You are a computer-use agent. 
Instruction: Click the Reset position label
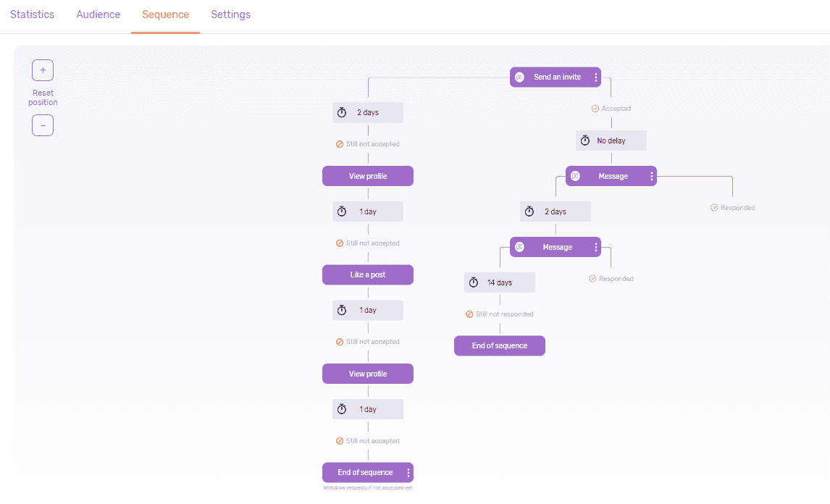pyautogui.click(x=43, y=98)
